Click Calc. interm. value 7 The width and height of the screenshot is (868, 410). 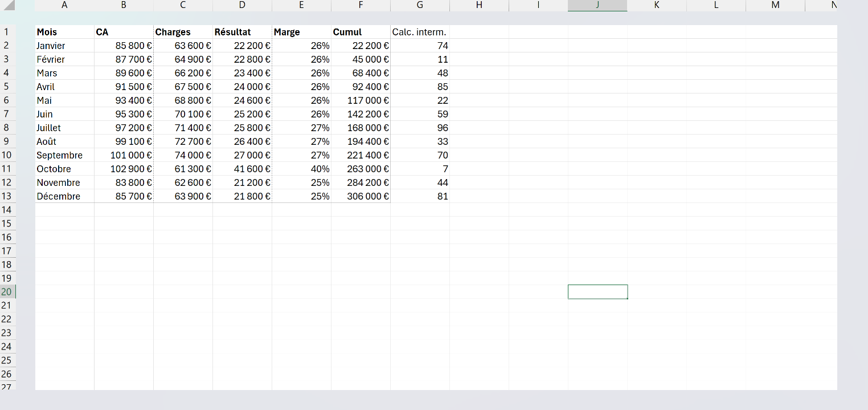pyautogui.click(x=420, y=169)
